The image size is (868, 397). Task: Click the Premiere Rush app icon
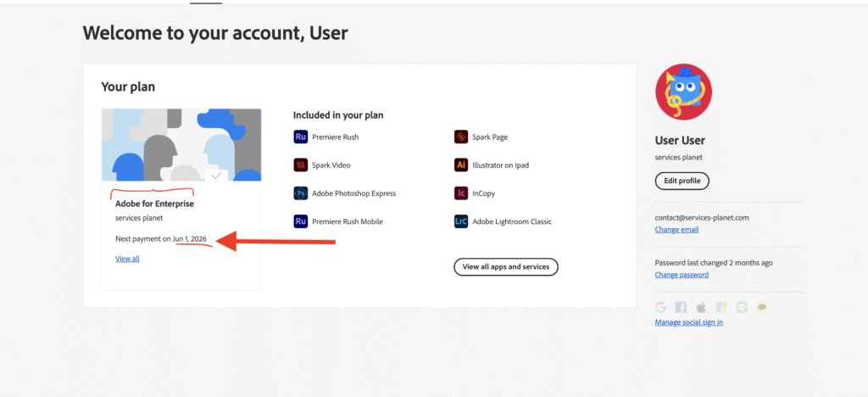[300, 137]
